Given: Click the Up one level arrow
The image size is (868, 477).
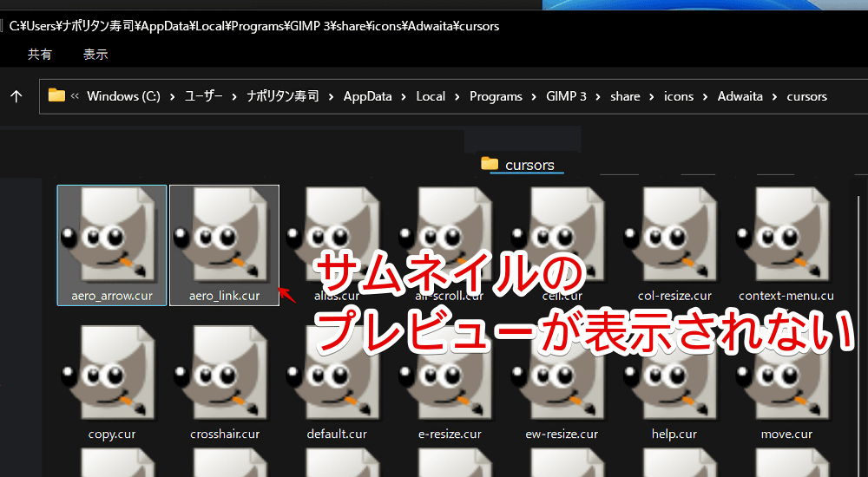Looking at the screenshot, I should pos(16,96).
